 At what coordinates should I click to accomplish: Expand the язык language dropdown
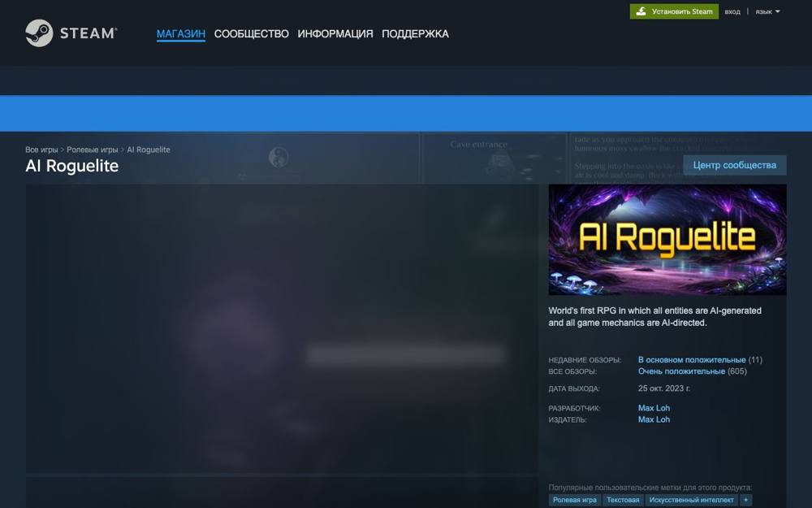pyautogui.click(x=767, y=11)
